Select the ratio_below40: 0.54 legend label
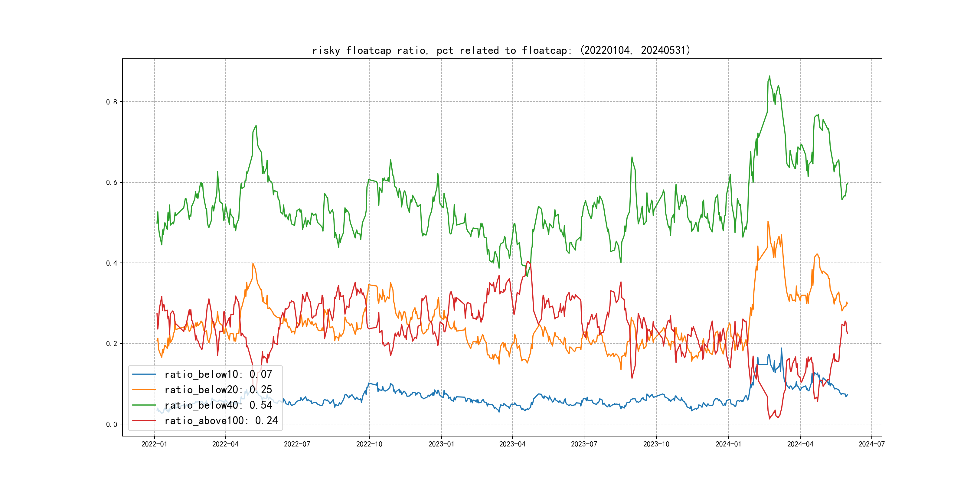 click(x=218, y=405)
